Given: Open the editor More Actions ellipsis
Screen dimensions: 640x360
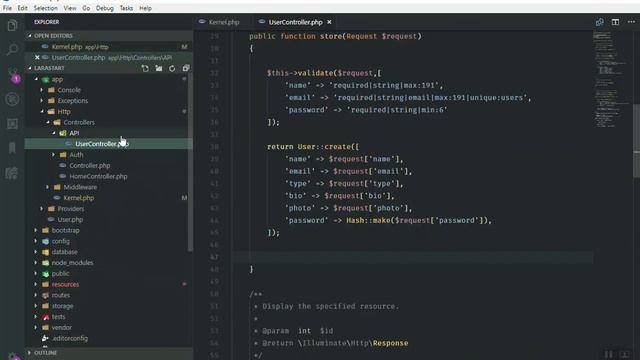Looking at the screenshot, I should coord(631,22).
